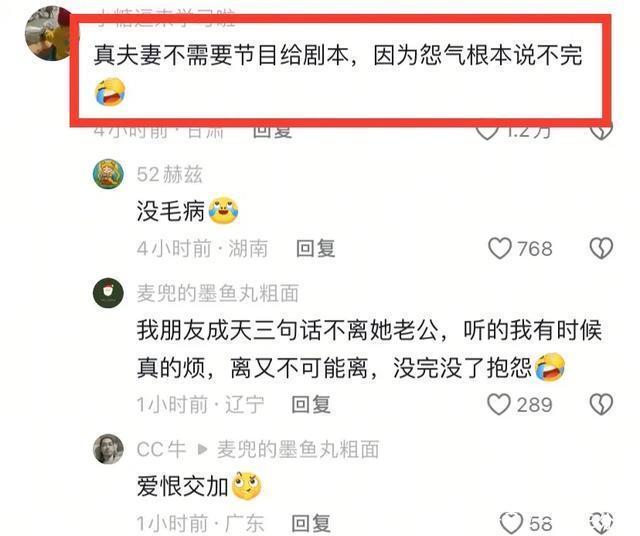Like the 麦兜的墨鱼丸粗面 comment
This screenshot has width=640, height=536.
[499, 404]
